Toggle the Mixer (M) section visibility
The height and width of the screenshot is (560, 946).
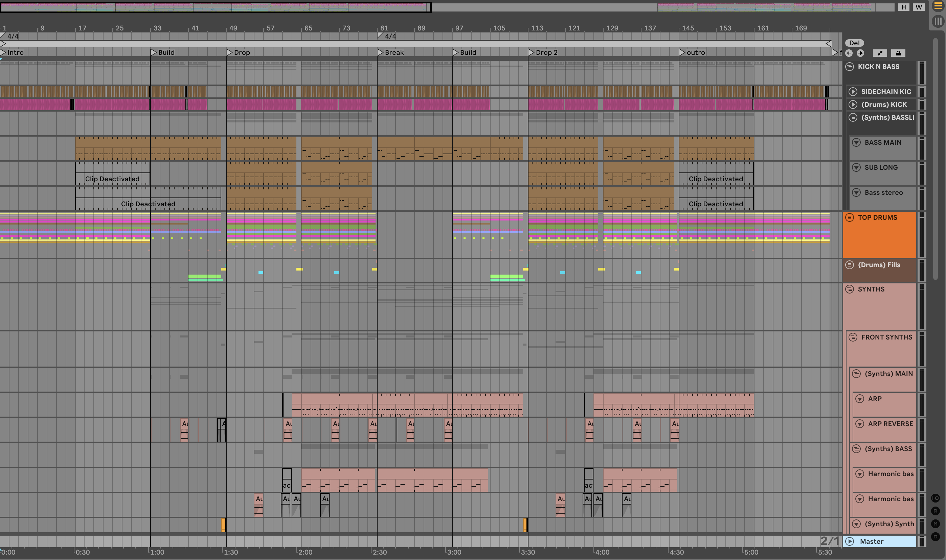[935, 524]
